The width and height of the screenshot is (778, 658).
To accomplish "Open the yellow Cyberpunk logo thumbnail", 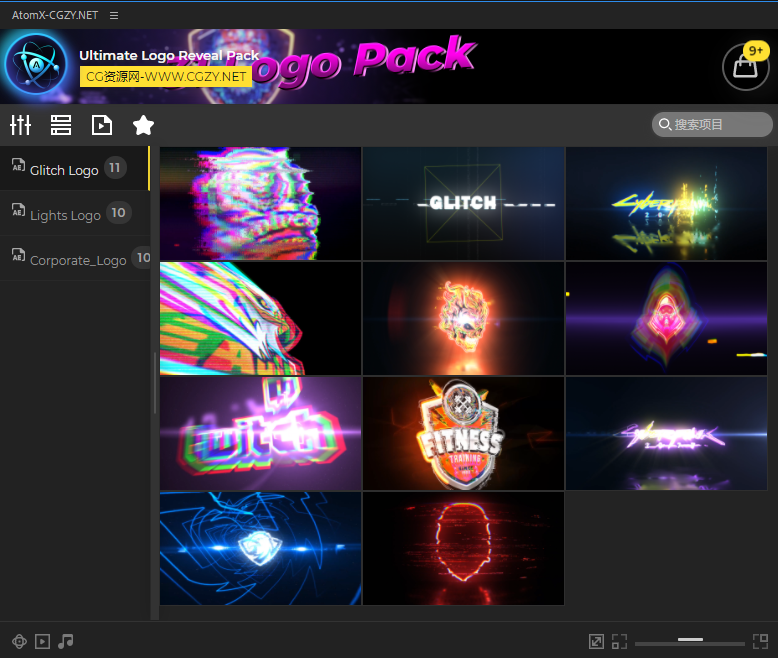I will [x=666, y=203].
